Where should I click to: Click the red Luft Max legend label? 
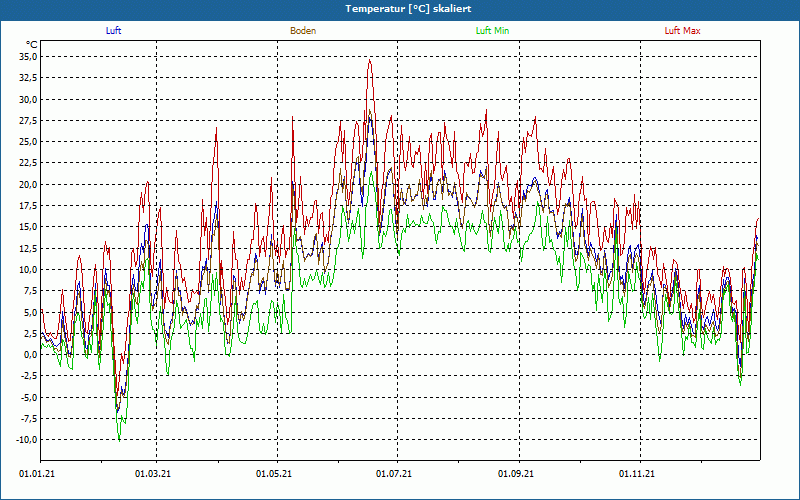682,31
